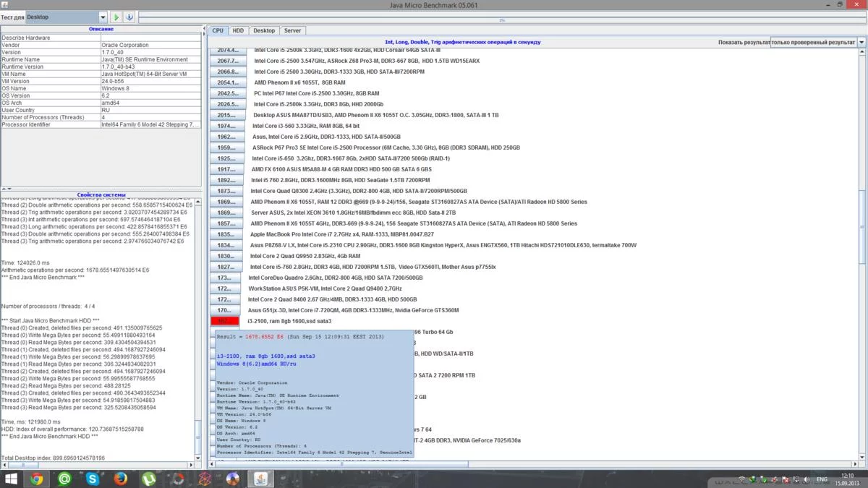The width and height of the screenshot is (868, 488).
Task: Select the 'Processor Identifier' table row
Action: [x=101, y=124]
